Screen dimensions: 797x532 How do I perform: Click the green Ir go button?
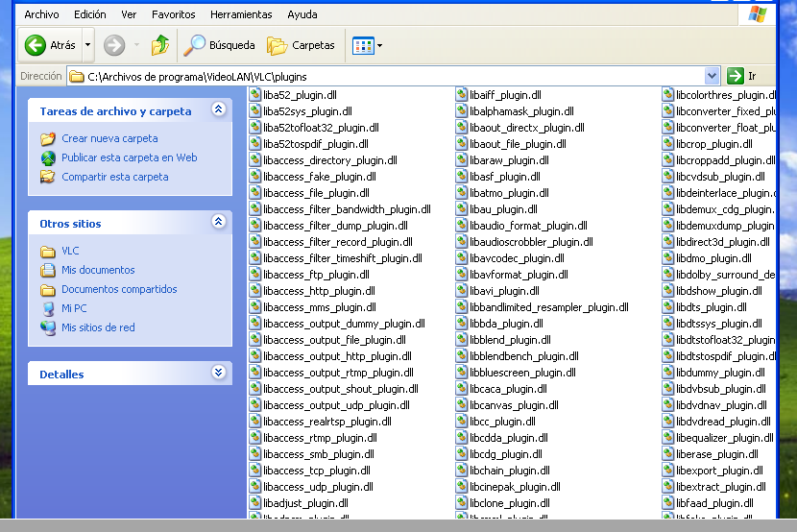(737, 76)
